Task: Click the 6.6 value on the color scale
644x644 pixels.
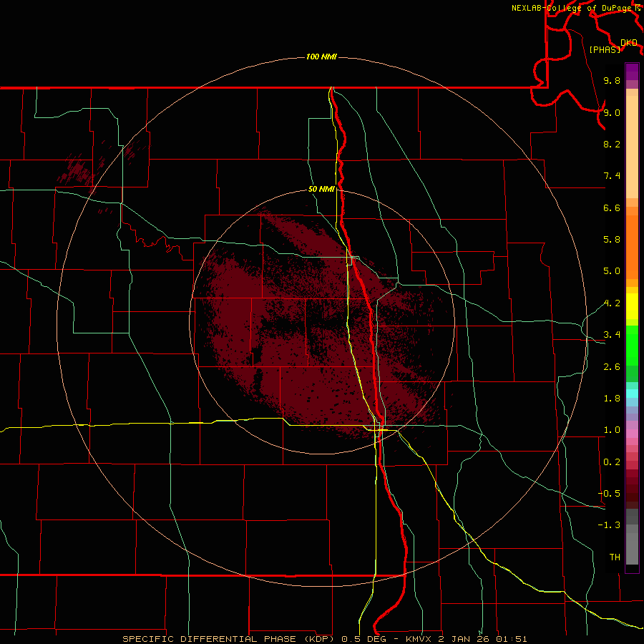Action: [x=612, y=208]
